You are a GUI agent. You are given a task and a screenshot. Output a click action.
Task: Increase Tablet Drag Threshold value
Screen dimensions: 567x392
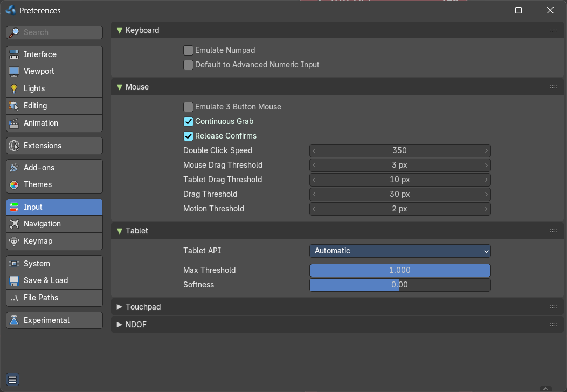pos(486,180)
